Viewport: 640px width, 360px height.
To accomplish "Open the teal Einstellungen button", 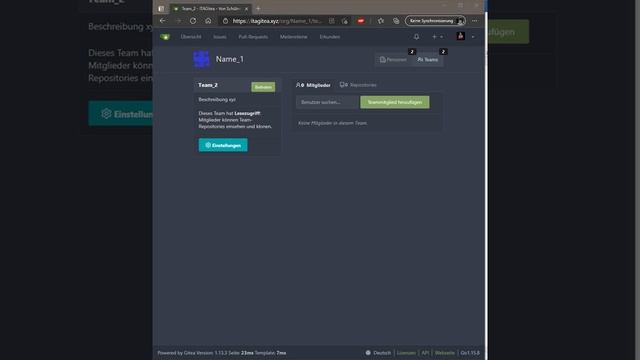I will pyautogui.click(x=223, y=145).
